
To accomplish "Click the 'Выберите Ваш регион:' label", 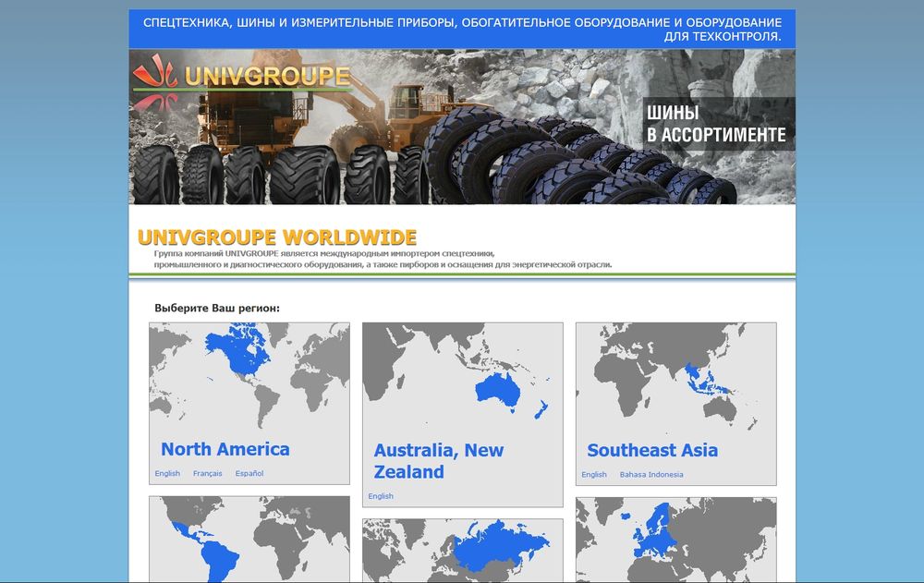I will [x=217, y=308].
